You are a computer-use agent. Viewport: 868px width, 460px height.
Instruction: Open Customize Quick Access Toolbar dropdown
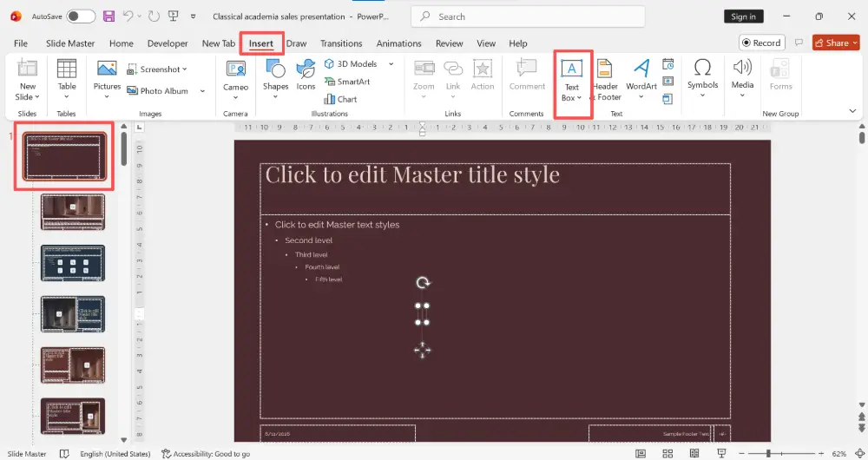193,16
